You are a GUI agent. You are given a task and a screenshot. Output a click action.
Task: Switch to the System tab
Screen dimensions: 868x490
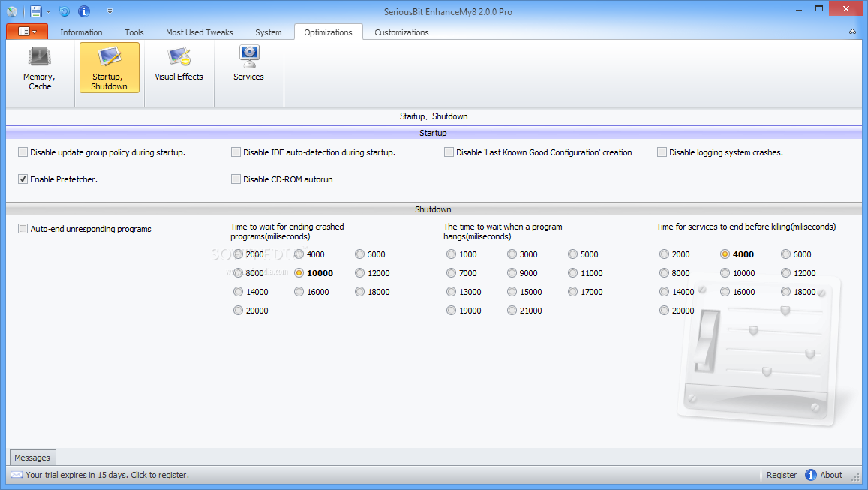tap(269, 32)
